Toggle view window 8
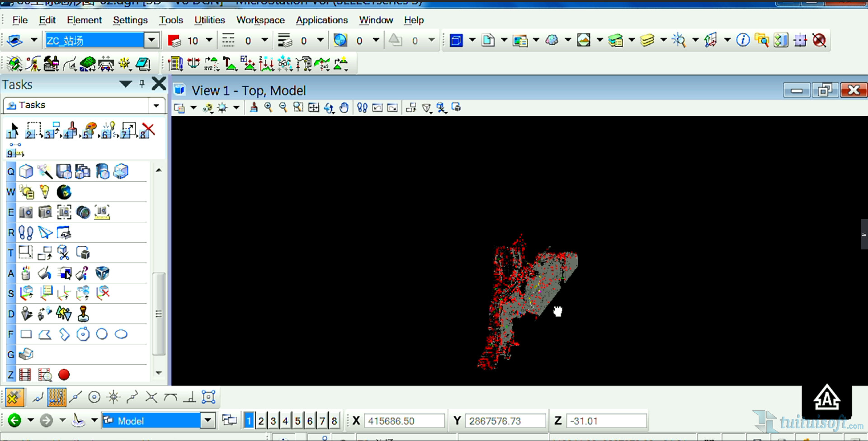Screen dimensions: 868x441 pos(334,421)
